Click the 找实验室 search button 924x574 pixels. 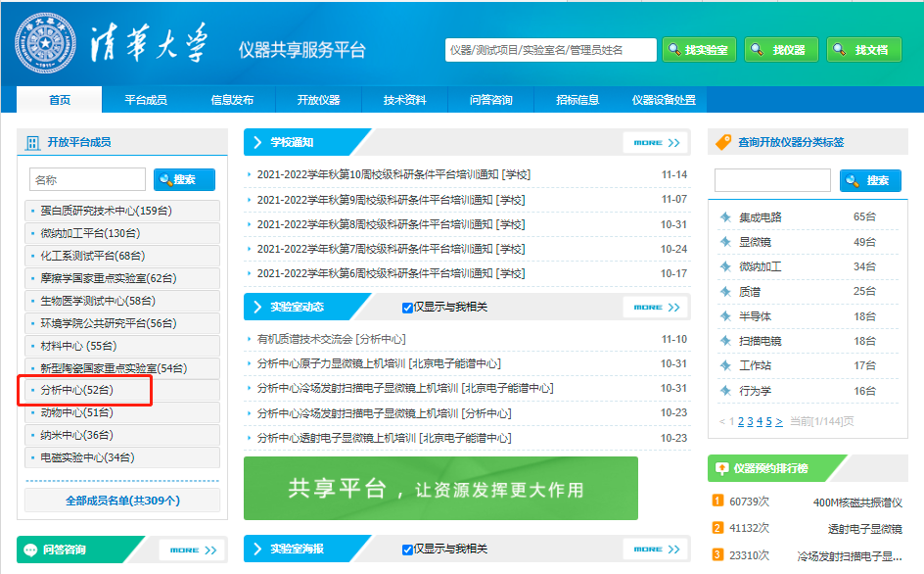click(699, 50)
